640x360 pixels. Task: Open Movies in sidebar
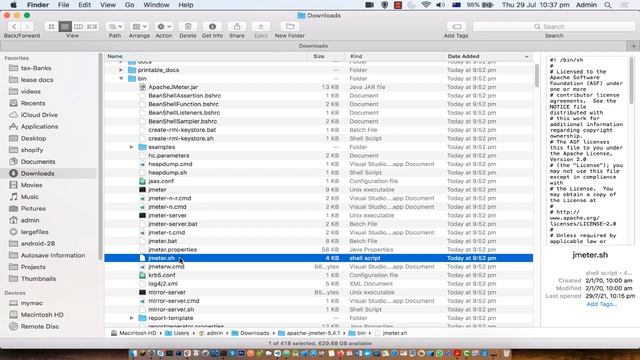[x=31, y=185]
